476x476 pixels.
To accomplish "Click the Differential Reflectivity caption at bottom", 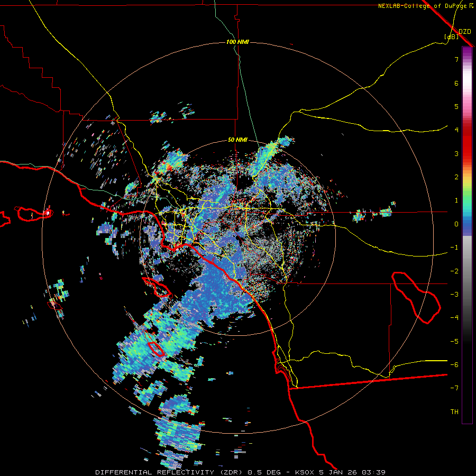I will tap(240, 472).
